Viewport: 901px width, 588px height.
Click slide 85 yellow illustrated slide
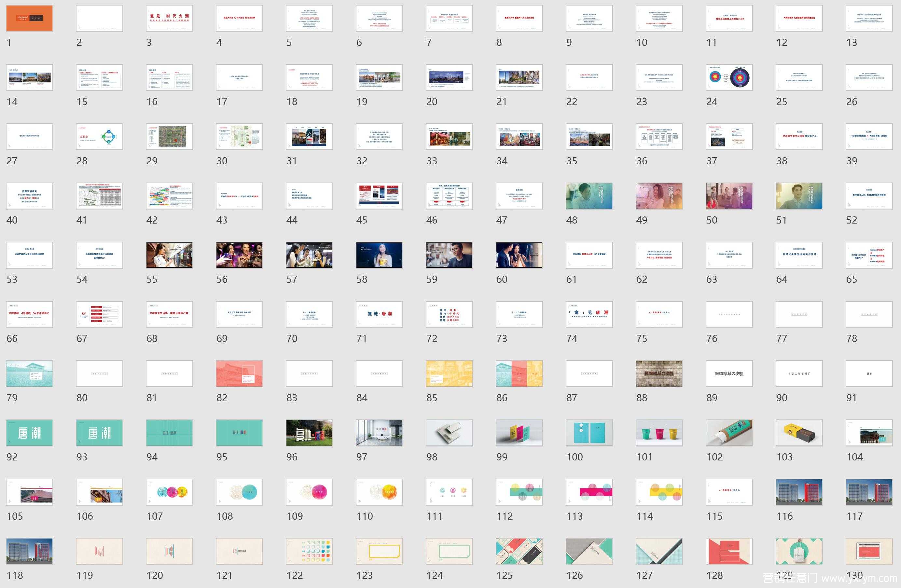click(449, 374)
